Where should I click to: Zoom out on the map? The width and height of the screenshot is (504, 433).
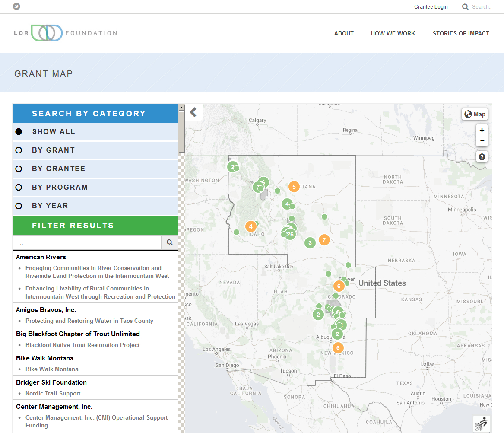[x=482, y=141]
